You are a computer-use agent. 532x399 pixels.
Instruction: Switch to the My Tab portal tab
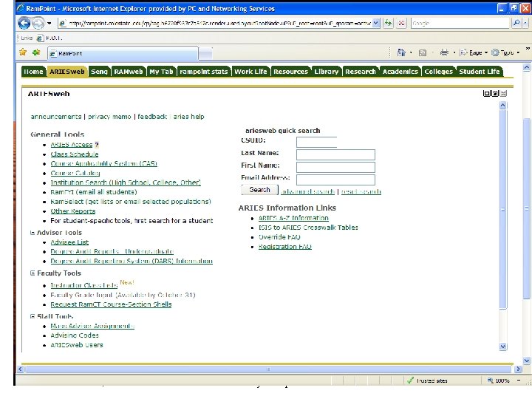point(161,71)
